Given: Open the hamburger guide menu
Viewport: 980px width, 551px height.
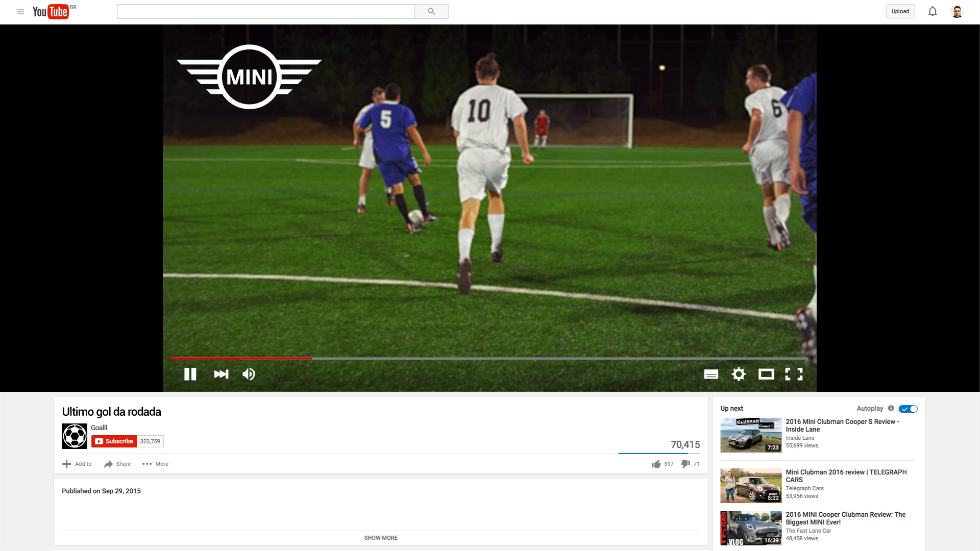Looking at the screenshot, I should coord(20,12).
